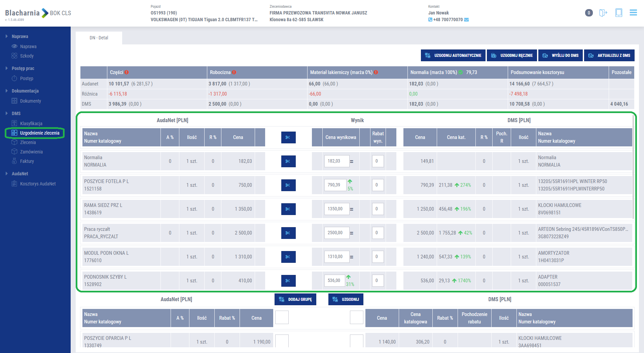The width and height of the screenshot is (644, 353).
Task: Click the unlink icon for RAMA SIEDZ PRZ L
Action: 288,209
